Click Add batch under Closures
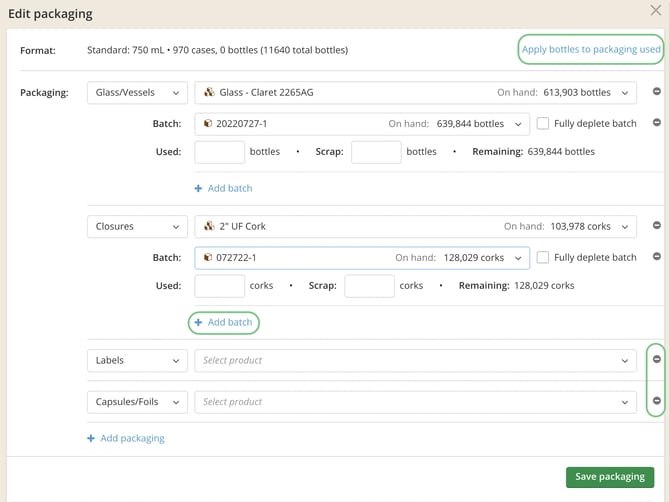 pyautogui.click(x=224, y=322)
